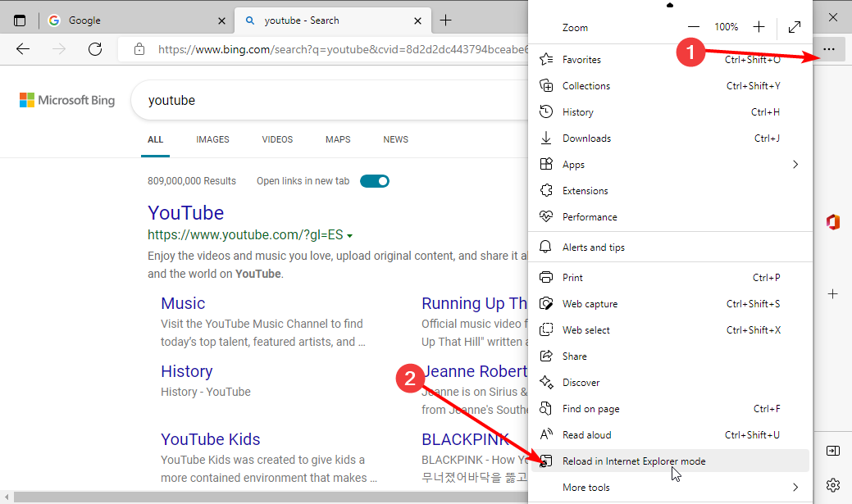The height and width of the screenshot is (504, 852).
Task: Click the Extensions puzzle icon
Action: [x=546, y=191]
